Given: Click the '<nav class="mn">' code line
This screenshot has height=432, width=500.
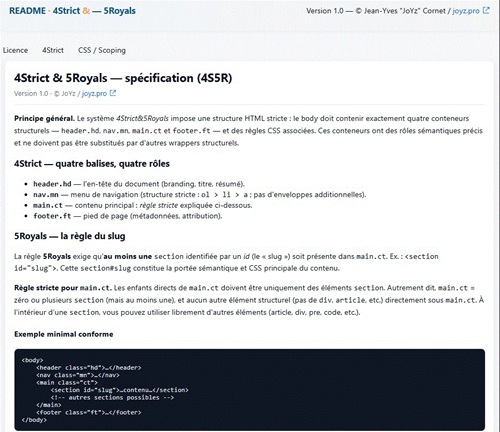Looking at the screenshot, I should pyautogui.click(x=78, y=375).
